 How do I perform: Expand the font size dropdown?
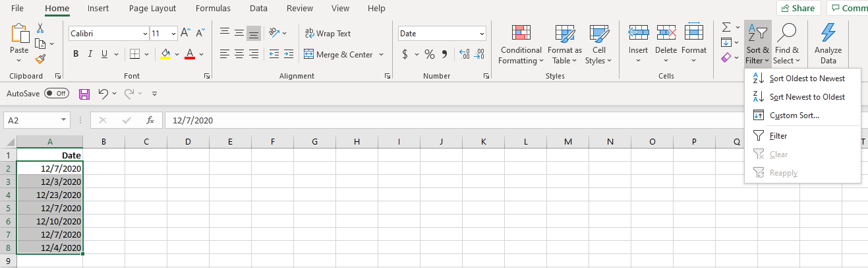pos(173,33)
